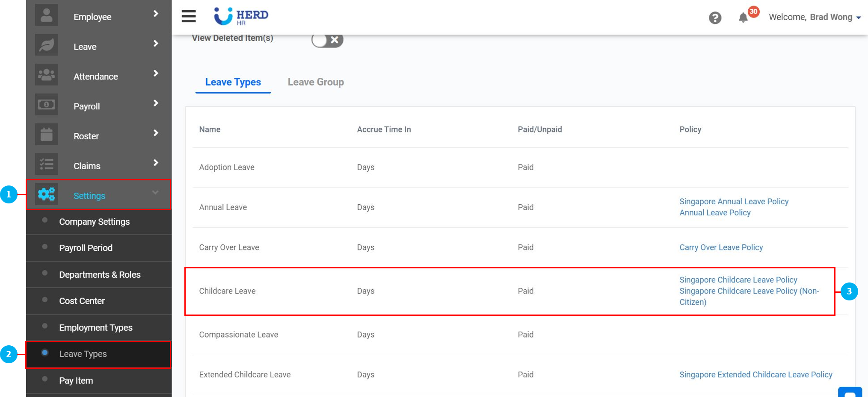Open the notifications bell icon
Screen dimensions: 868x397
(743, 18)
